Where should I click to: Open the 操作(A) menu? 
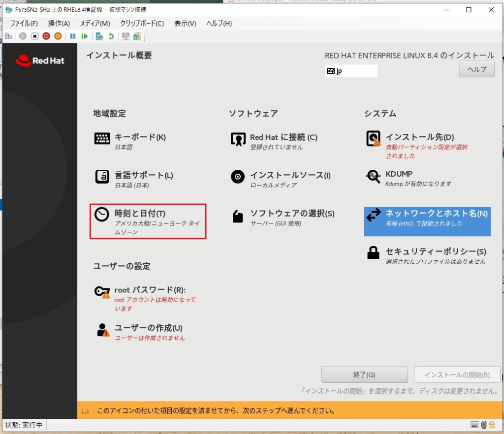click(59, 24)
